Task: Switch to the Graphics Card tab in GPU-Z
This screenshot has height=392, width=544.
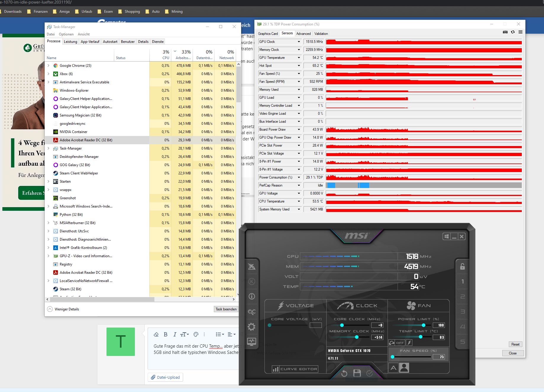Action: pyautogui.click(x=268, y=34)
